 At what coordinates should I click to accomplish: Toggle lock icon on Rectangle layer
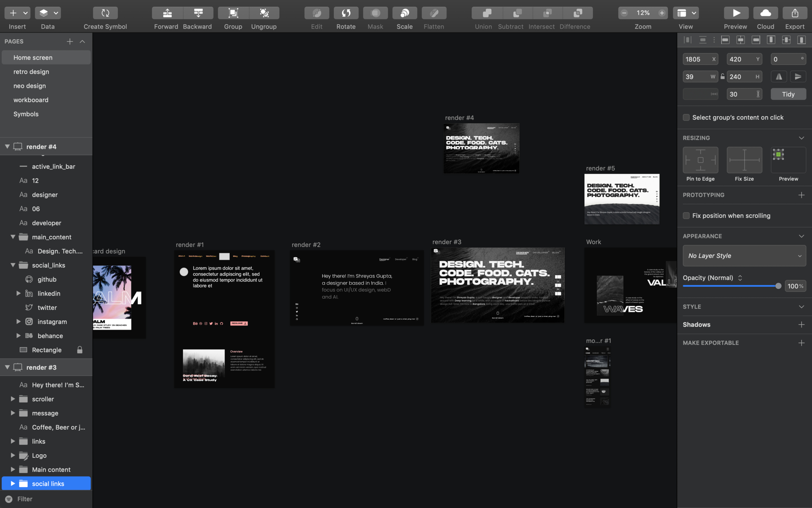(80, 350)
